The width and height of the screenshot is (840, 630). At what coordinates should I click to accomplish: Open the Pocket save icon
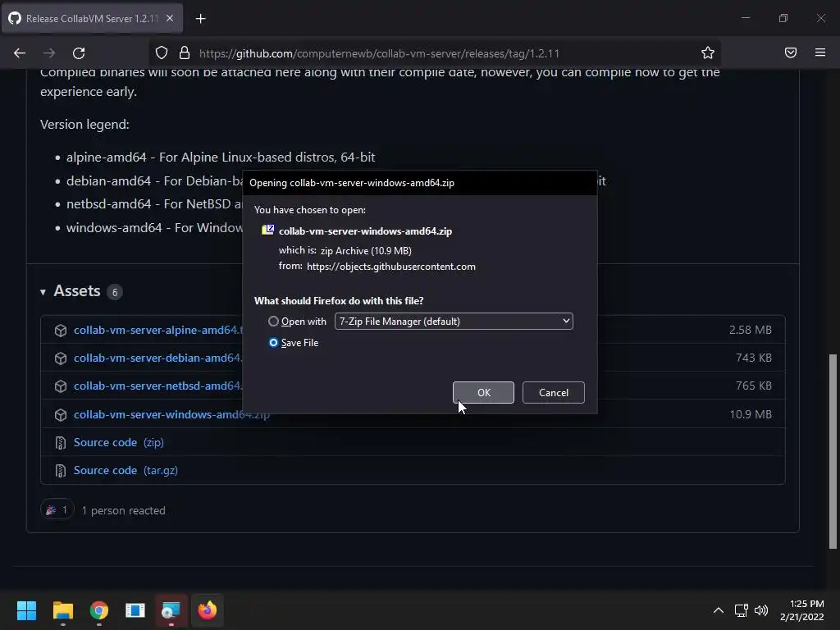click(791, 52)
